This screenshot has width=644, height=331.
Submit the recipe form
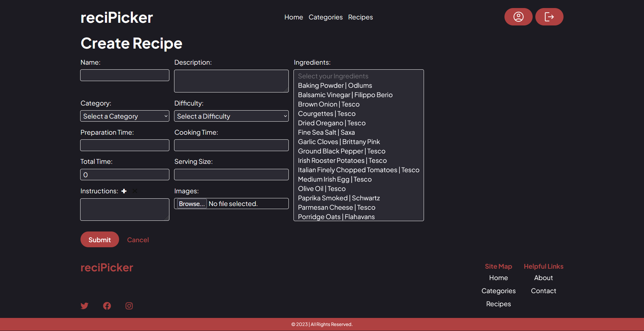click(x=100, y=240)
